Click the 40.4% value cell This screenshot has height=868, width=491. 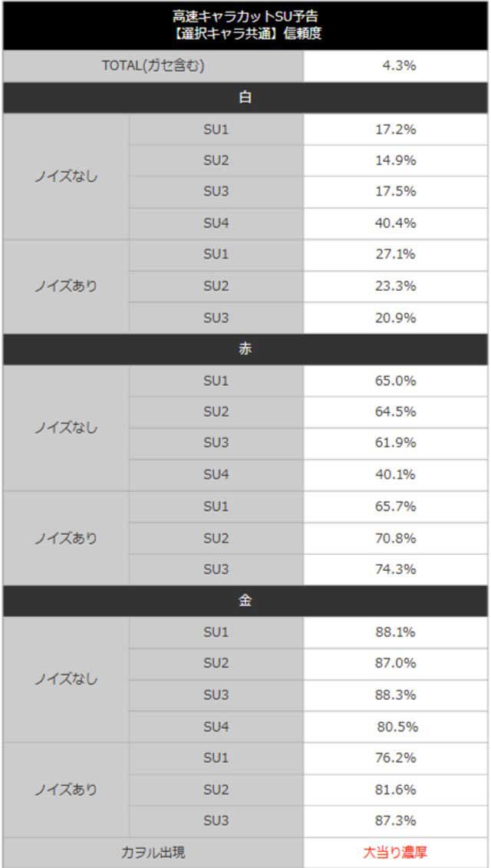click(396, 223)
